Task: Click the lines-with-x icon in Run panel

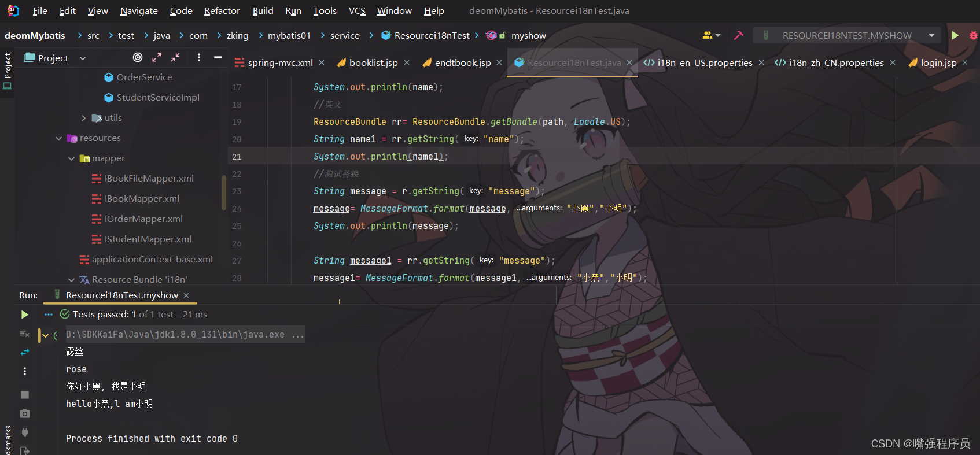Action: [24, 334]
